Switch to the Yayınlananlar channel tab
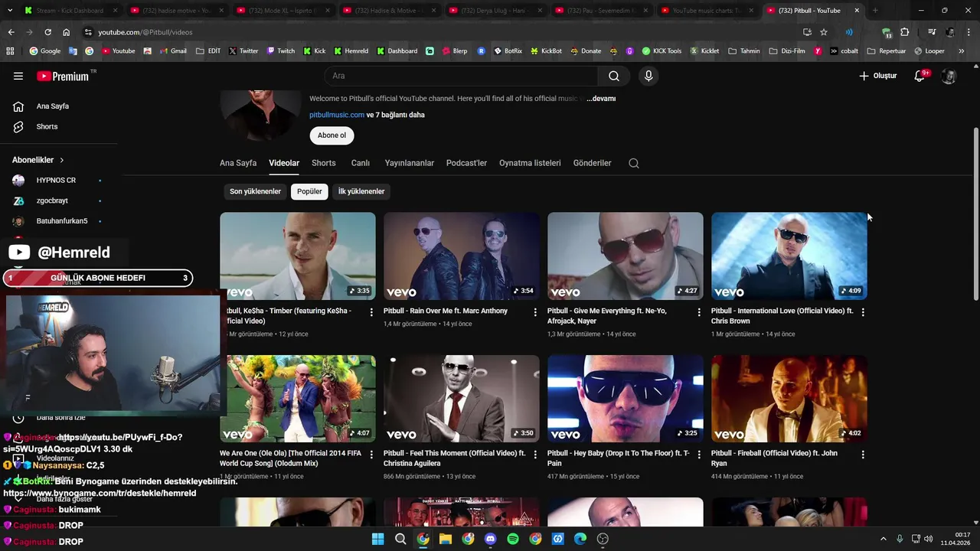This screenshot has height=551, width=980. coord(410,163)
